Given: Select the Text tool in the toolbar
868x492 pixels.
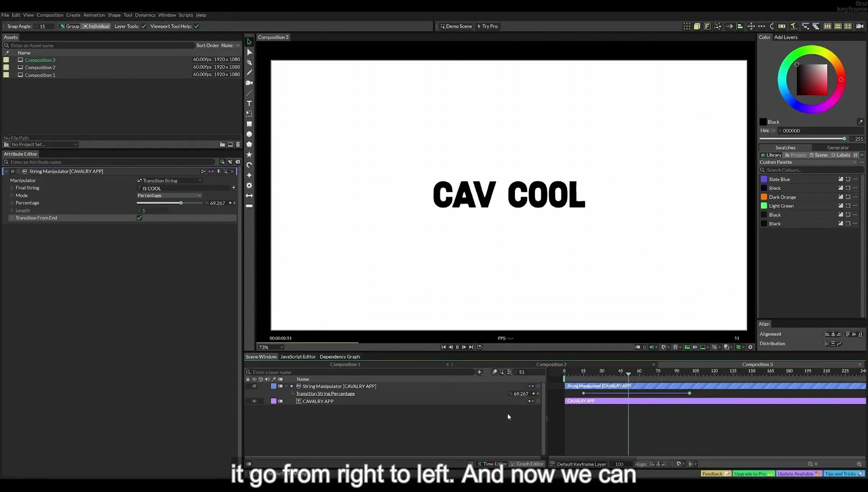Looking at the screenshot, I should 249,104.
